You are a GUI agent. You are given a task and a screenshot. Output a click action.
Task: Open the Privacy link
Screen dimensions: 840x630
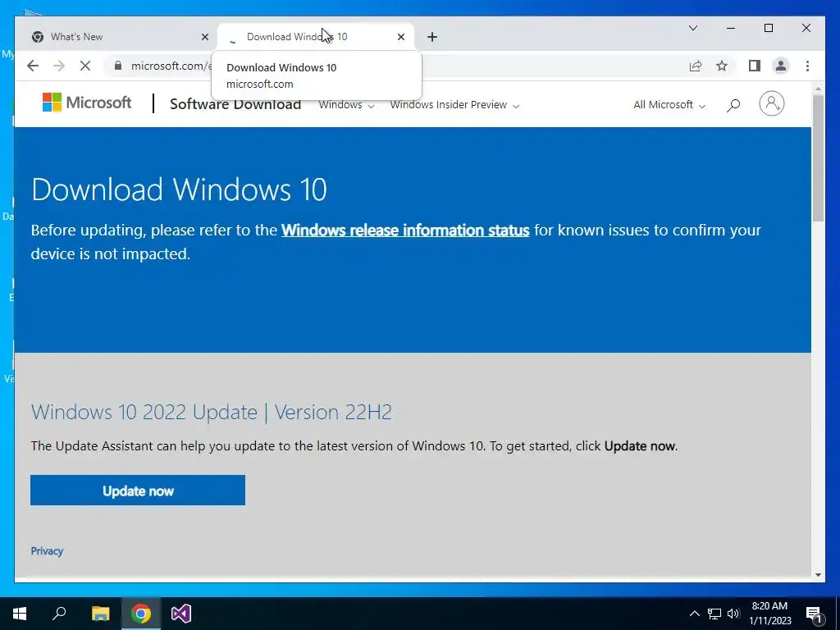[x=47, y=550]
